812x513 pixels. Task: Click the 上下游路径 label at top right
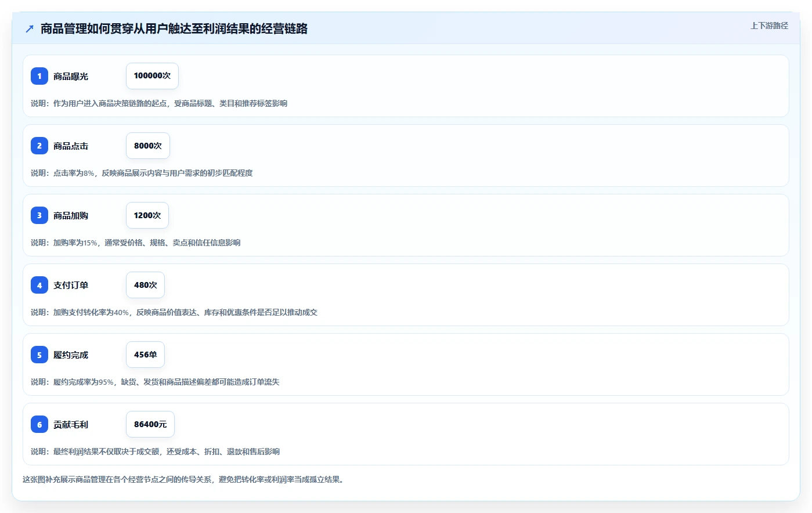coord(769,26)
